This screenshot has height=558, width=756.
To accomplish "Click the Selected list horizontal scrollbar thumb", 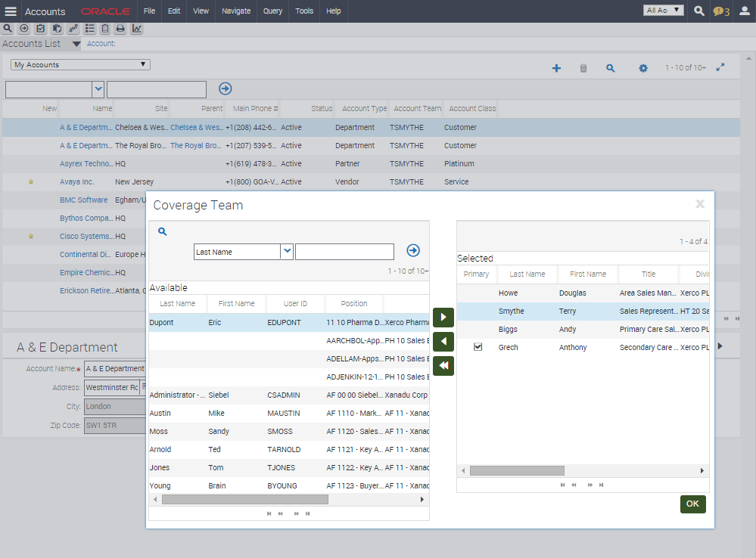I will tap(517, 471).
